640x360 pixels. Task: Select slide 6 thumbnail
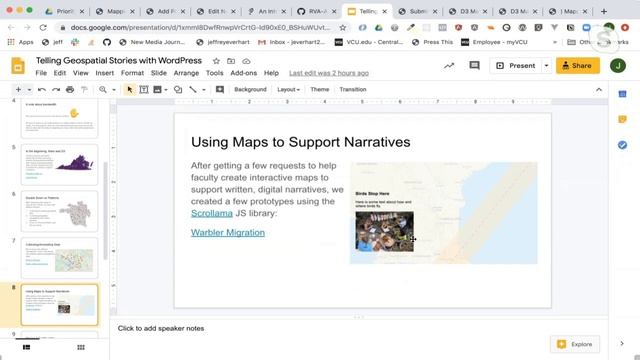coord(60,211)
